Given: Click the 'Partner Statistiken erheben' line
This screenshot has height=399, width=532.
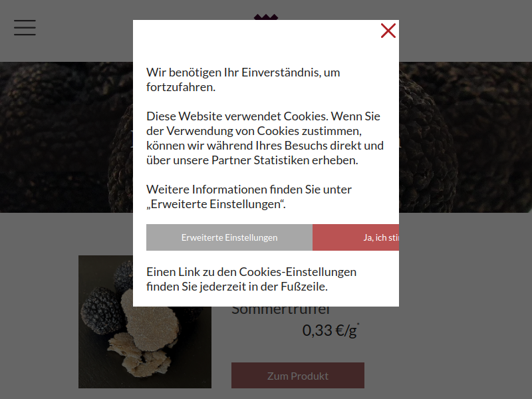Looking at the screenshot, I should pos(285,160).
